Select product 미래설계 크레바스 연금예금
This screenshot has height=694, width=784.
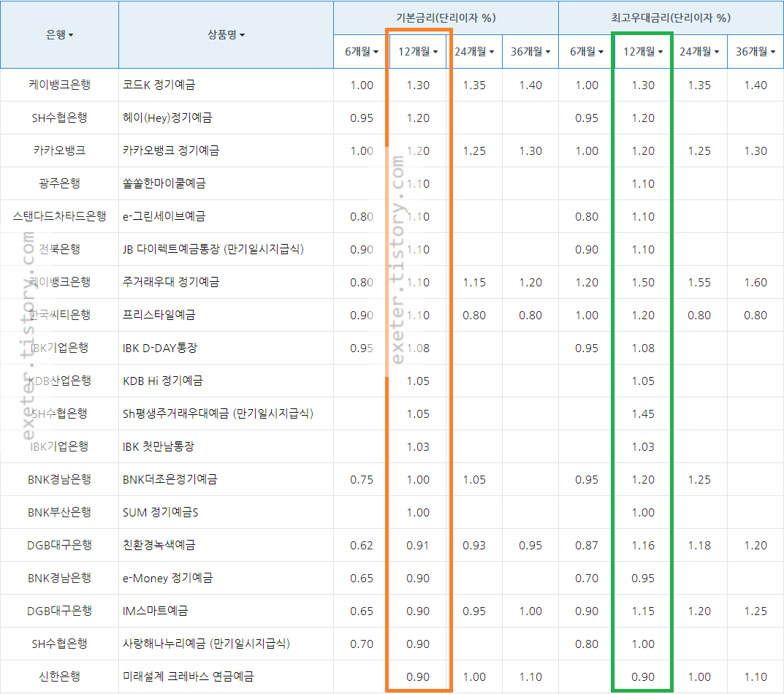coord(189,676)
